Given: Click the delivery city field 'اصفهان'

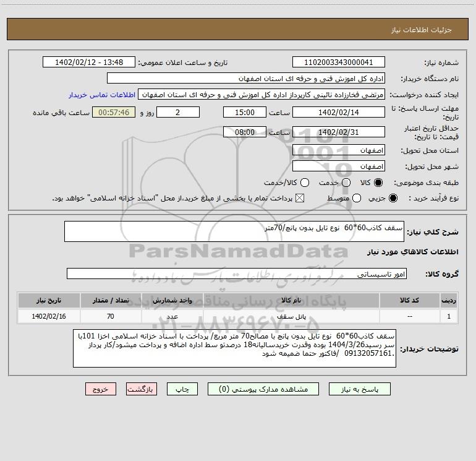Looking at the screenshot, I should point(339,166).
